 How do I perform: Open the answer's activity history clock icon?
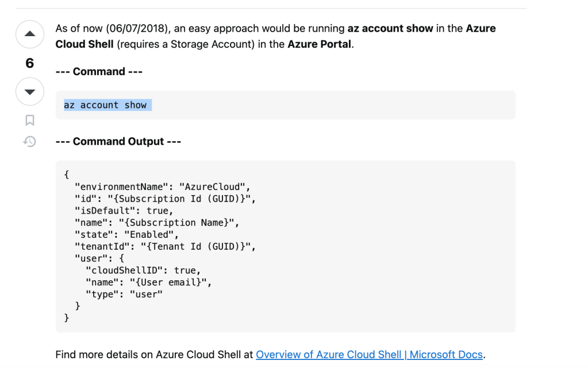click(x=30, y=141)
